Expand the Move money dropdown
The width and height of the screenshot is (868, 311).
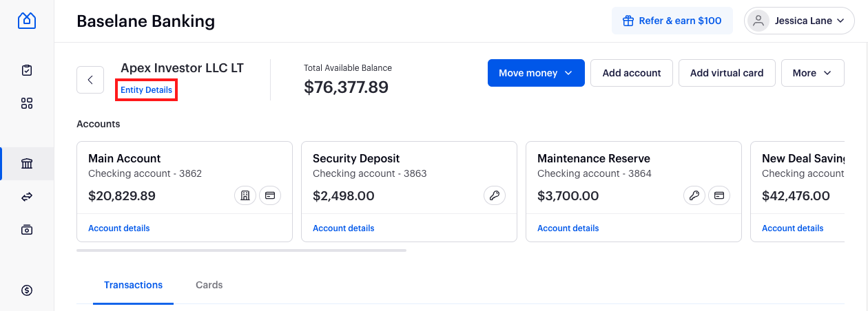coord(536,73)
